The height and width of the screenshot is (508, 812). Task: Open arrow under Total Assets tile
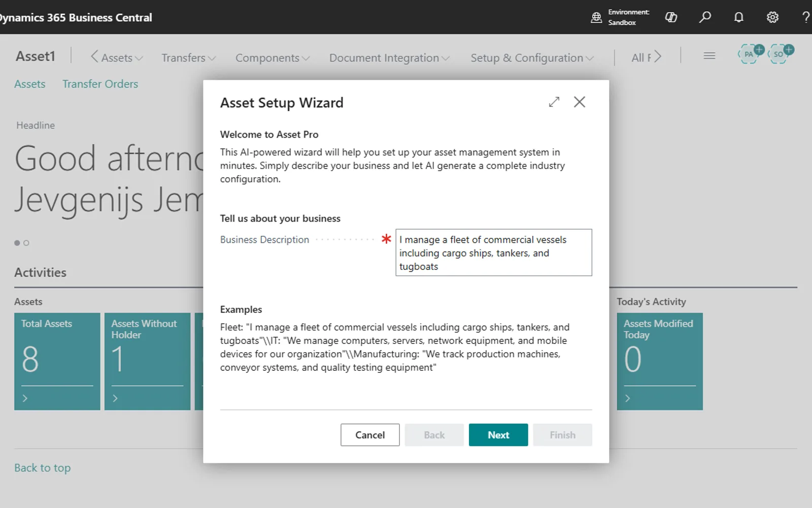pyautogui.click(x=25, y=398)
